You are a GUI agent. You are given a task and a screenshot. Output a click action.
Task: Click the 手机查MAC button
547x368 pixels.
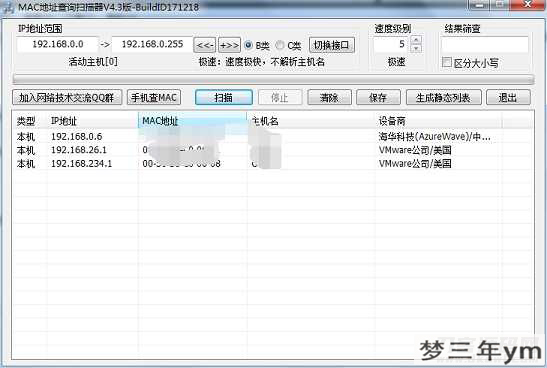point(154,97)
